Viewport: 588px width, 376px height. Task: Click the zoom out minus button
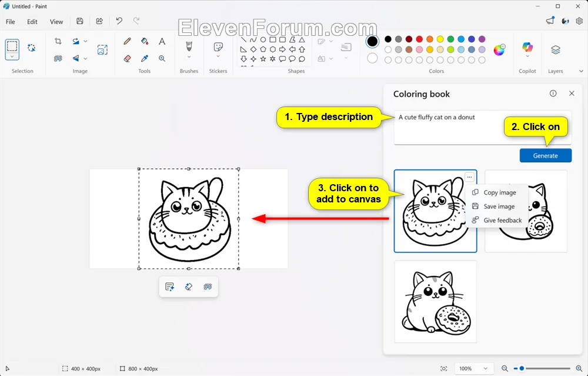pos(505,368)
